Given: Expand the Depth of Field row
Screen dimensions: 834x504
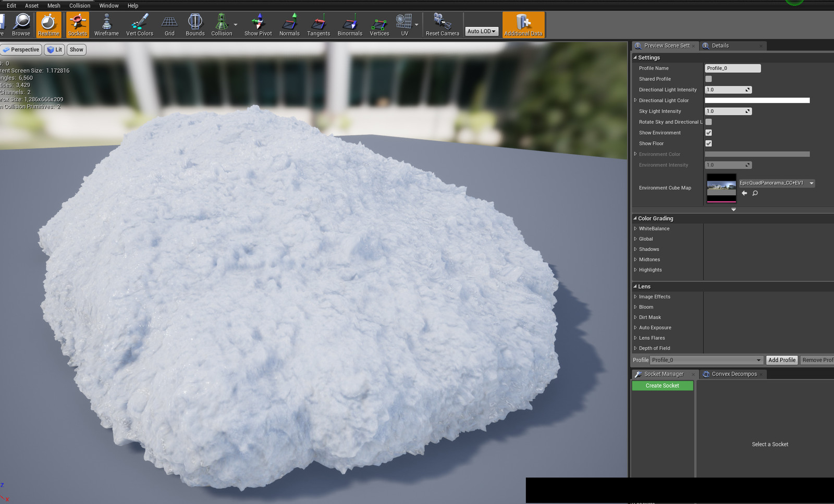Looking at the screenshot, I should click(x=635, y=348).
